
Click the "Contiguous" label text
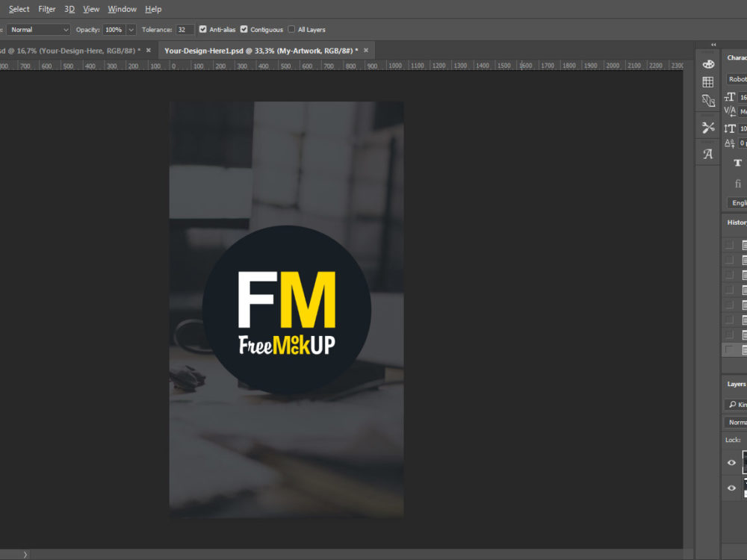267,30
